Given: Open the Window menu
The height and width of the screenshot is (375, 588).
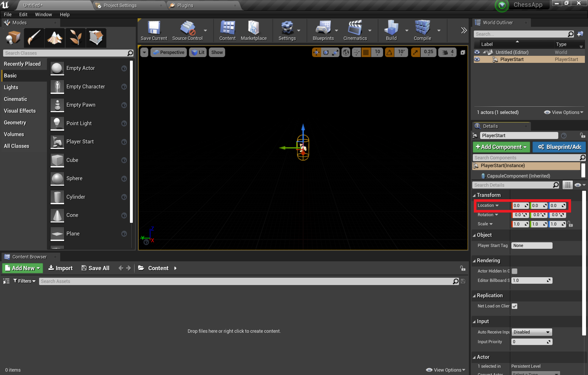Looking at the screenshot, I should point(42,15).
